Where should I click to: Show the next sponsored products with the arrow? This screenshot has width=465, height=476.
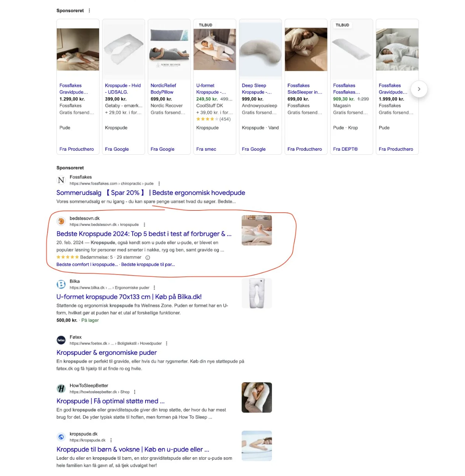(419, 89)
